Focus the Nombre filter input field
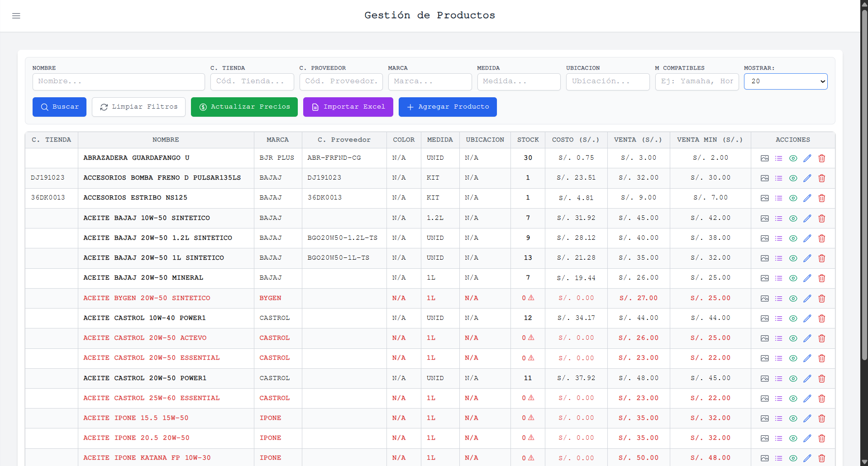The height and width of the screenshot is (466, 868). click(119, 81)
